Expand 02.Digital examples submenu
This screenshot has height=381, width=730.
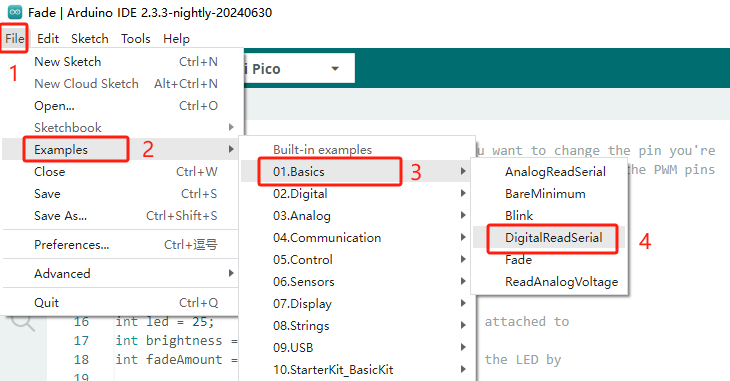356,194
